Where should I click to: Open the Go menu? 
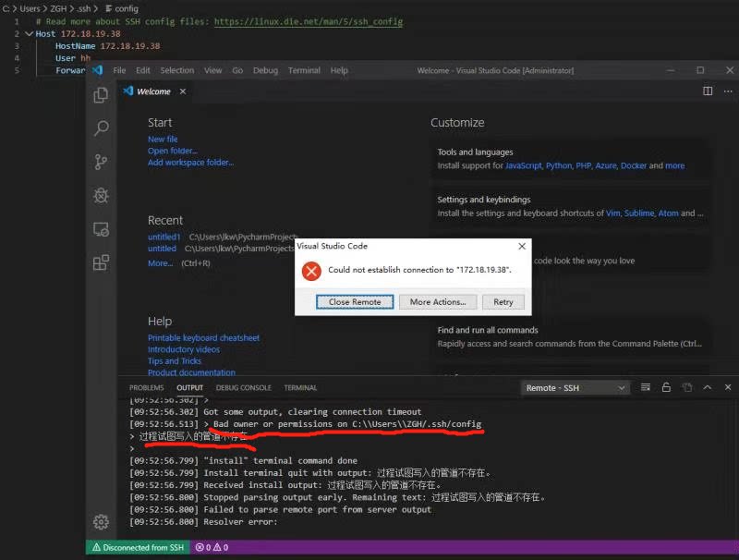point(237,70)
